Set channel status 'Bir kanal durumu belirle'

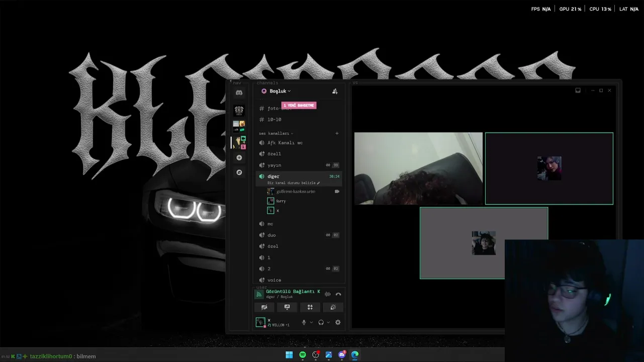[x=294, y=183]
